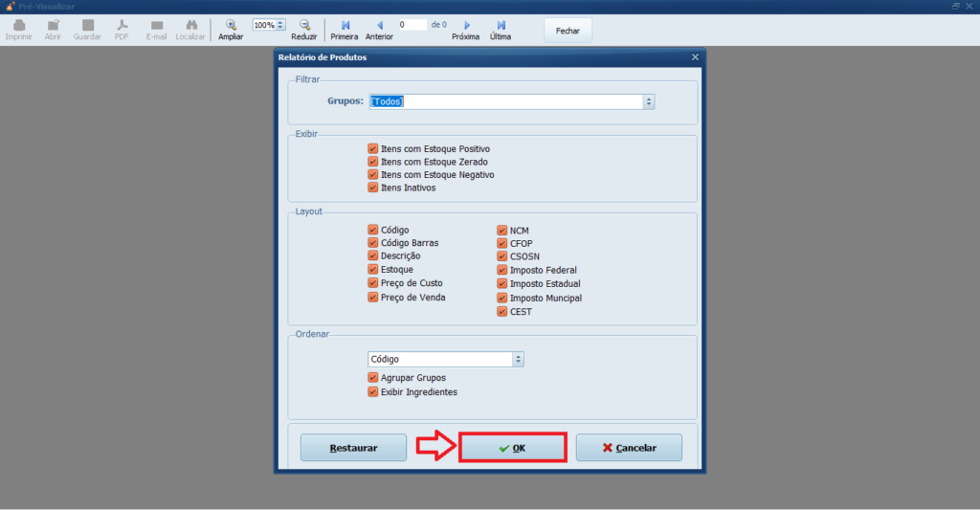Zoom in with Ampliar magnifier
The height and width of the screenshot is (510, 980).
click(x=231, y=25)
